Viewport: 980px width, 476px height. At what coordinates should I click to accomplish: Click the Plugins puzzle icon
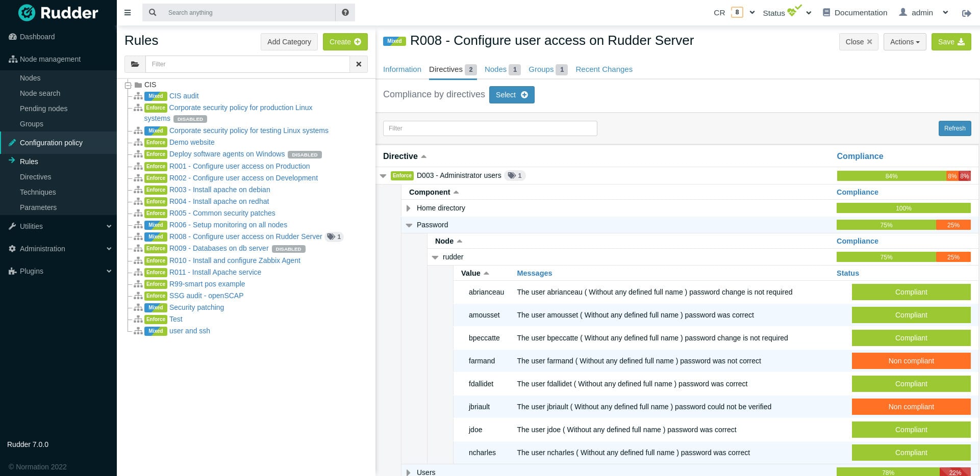pos(12,271)
